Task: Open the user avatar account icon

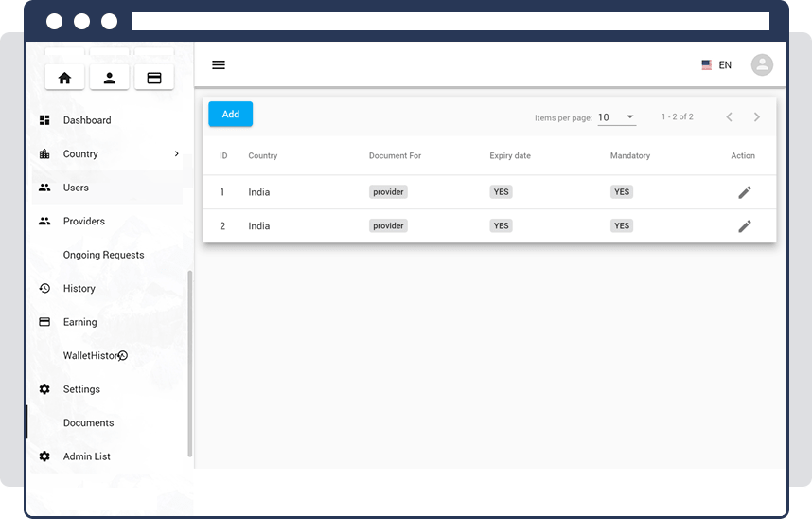Action: tap(762, 64)
